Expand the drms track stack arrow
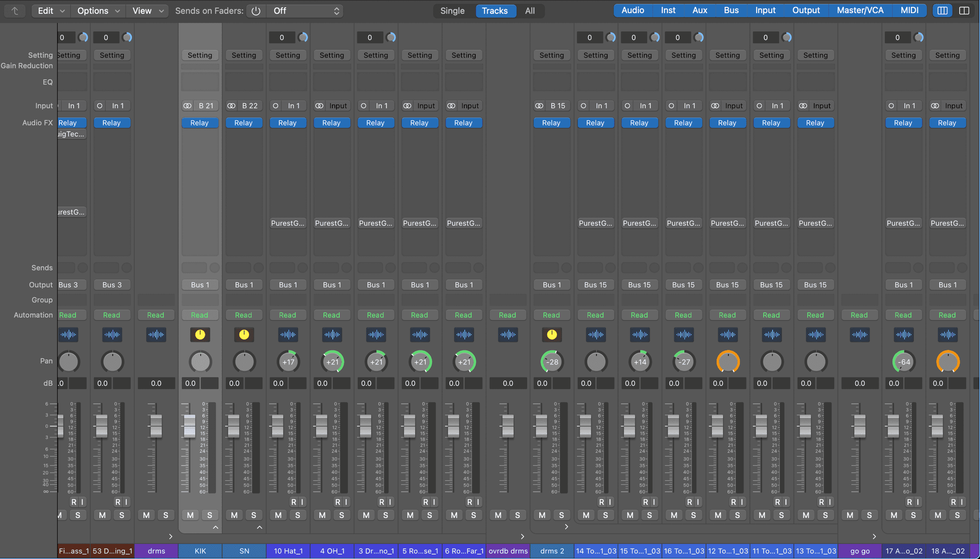980x559 pixels. (x=171, y=536)
